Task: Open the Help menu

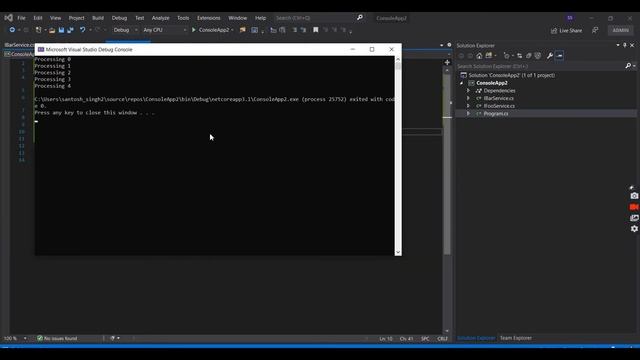Action: point(260,18)
